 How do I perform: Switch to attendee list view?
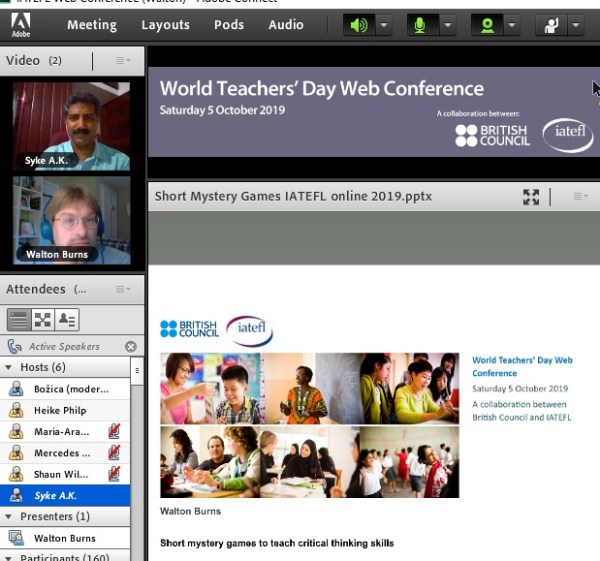19,320
